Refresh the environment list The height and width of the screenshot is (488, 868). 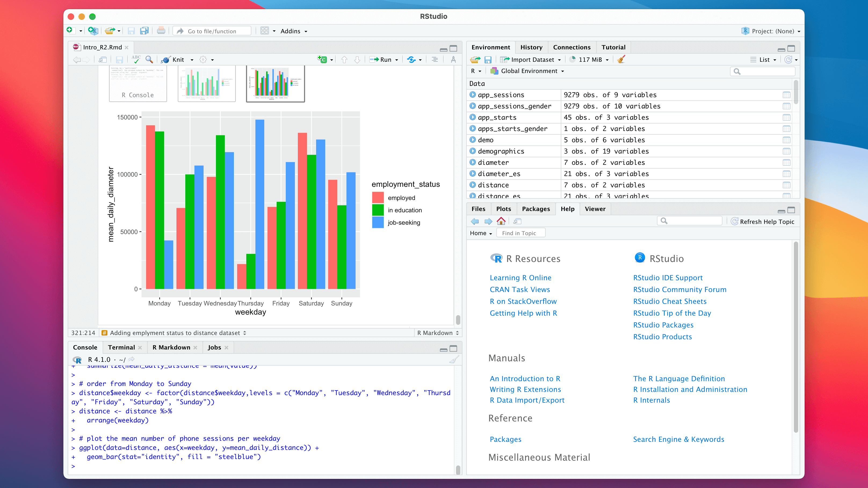tap(788, 60)
